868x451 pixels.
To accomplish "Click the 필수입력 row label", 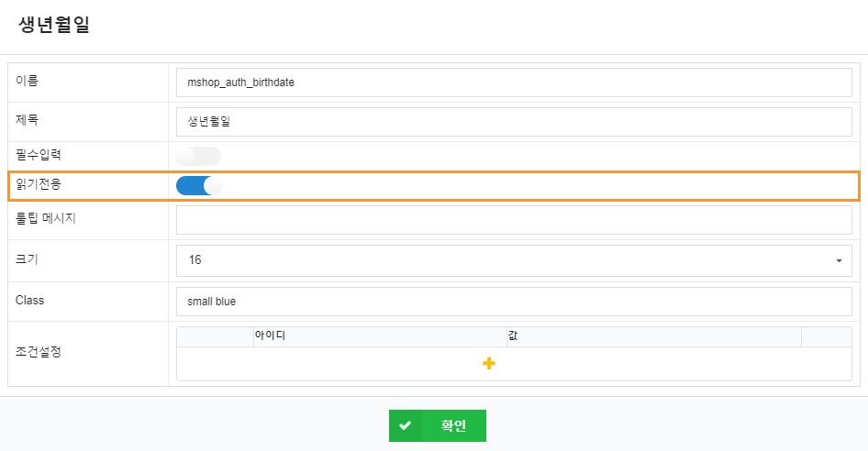I will (39, 156).
